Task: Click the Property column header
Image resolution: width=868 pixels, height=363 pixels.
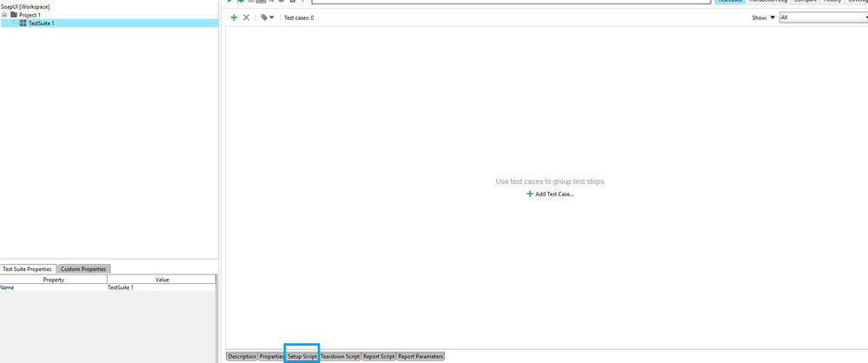Action: (x=53, y=280)
